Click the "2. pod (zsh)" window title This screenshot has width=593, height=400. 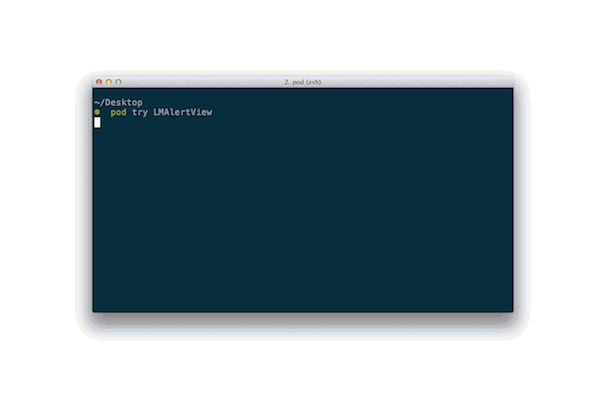click(x=303, y=82)
